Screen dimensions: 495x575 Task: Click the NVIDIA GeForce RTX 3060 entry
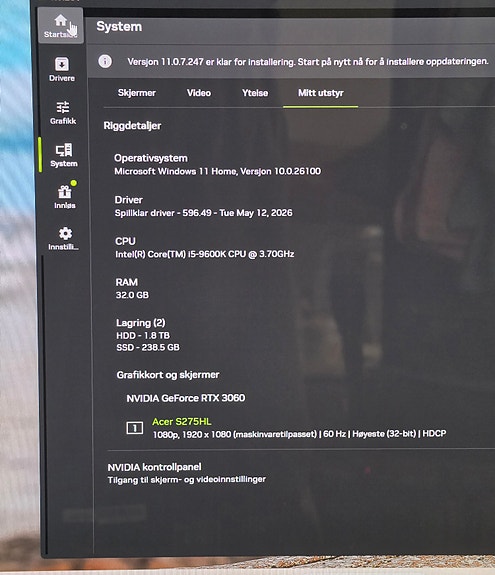[186, 398]
